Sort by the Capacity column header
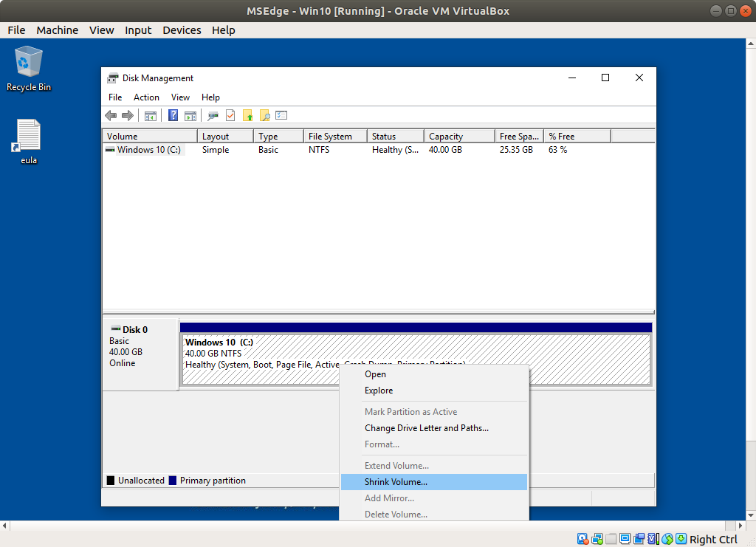756x547 pixels. click(459, 137)
